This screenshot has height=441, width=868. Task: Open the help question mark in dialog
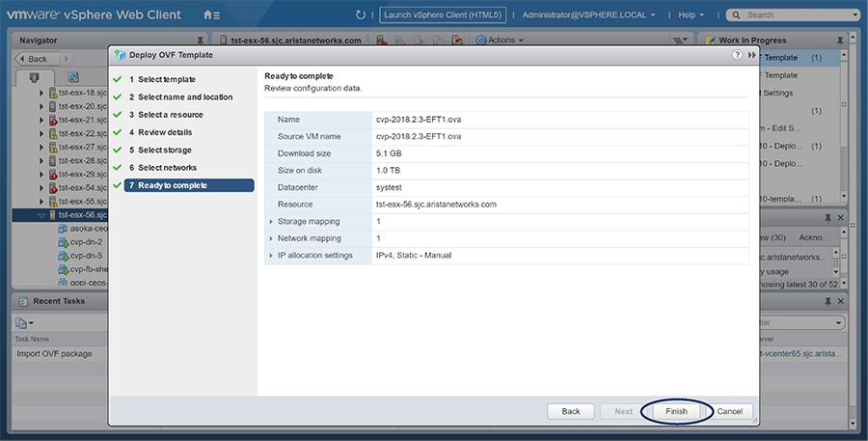coord(737,55)
